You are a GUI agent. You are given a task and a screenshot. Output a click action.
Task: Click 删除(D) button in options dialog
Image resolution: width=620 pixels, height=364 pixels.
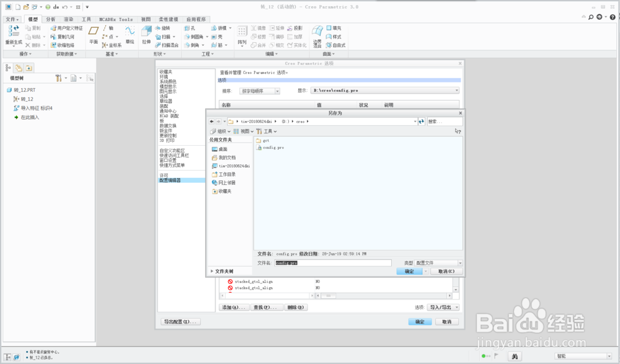pos(295,308)
